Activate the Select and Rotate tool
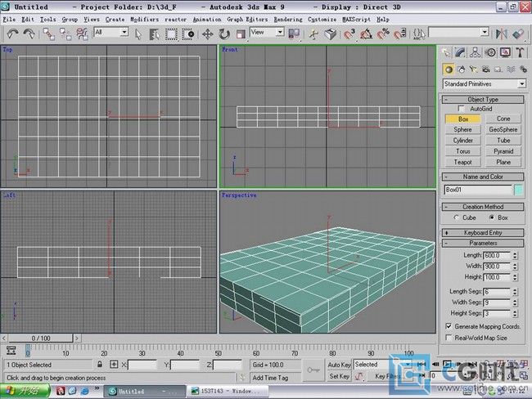This screenshot has height=399, width=532. click(x=224, y=34)
